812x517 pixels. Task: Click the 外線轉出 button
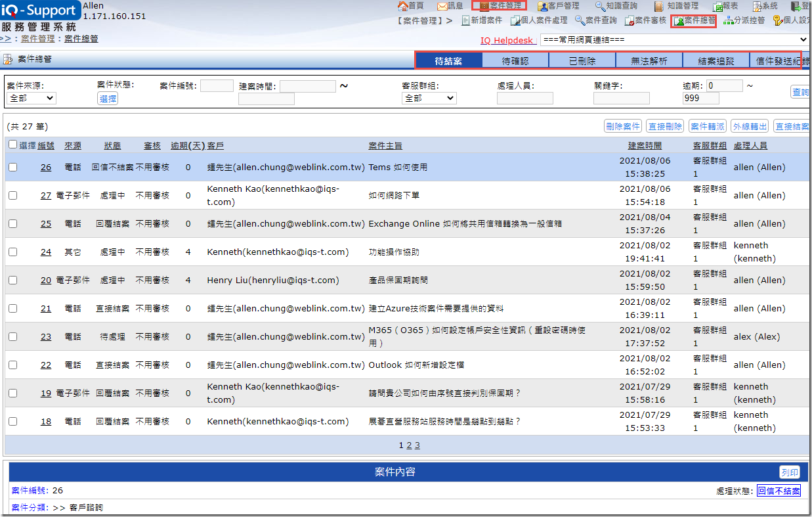[750, 126]
